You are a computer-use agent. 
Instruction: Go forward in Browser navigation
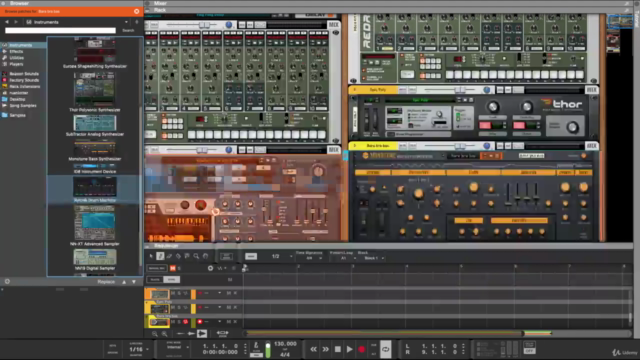pyautogui.click(x=16, y=22)
